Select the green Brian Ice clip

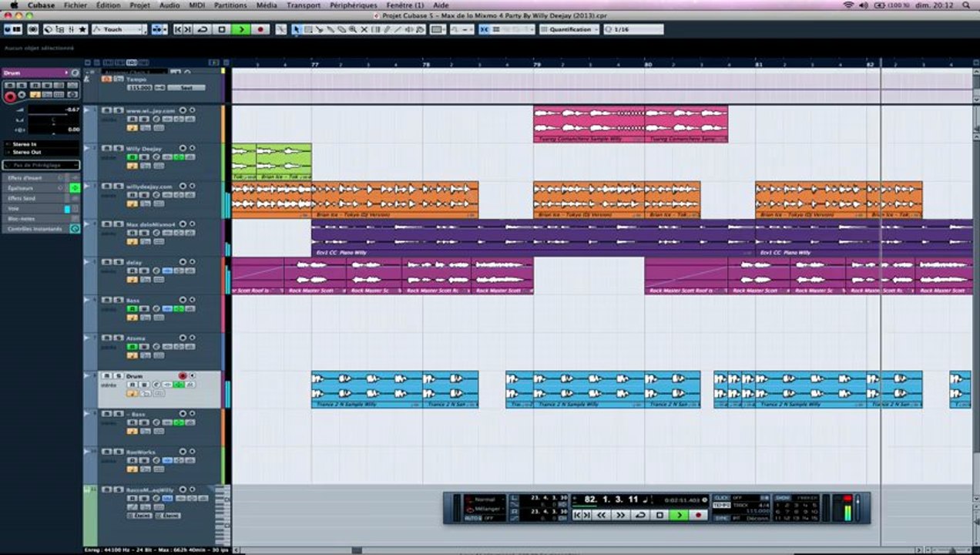point(284,162)
